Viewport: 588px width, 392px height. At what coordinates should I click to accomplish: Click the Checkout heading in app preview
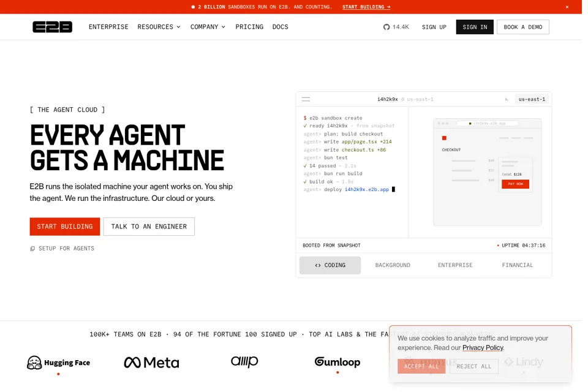(451, 150)
